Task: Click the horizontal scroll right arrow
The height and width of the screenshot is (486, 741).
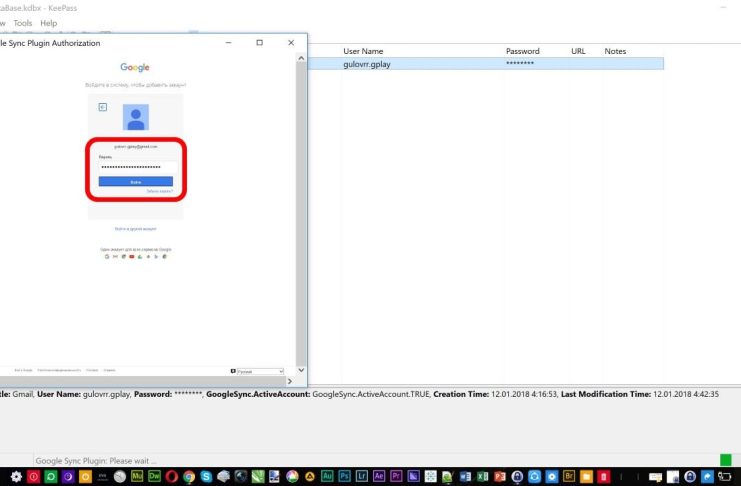Action: click(x=290, y=381)
